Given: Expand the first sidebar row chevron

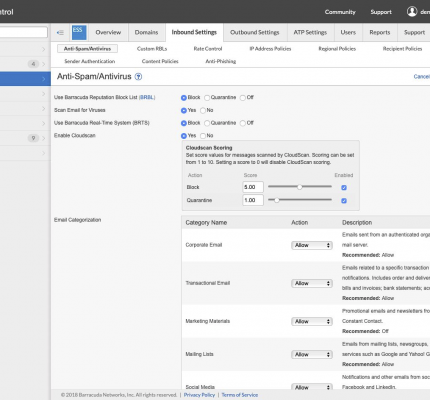Looking at the screenshot, I should (x=44, y=49).
